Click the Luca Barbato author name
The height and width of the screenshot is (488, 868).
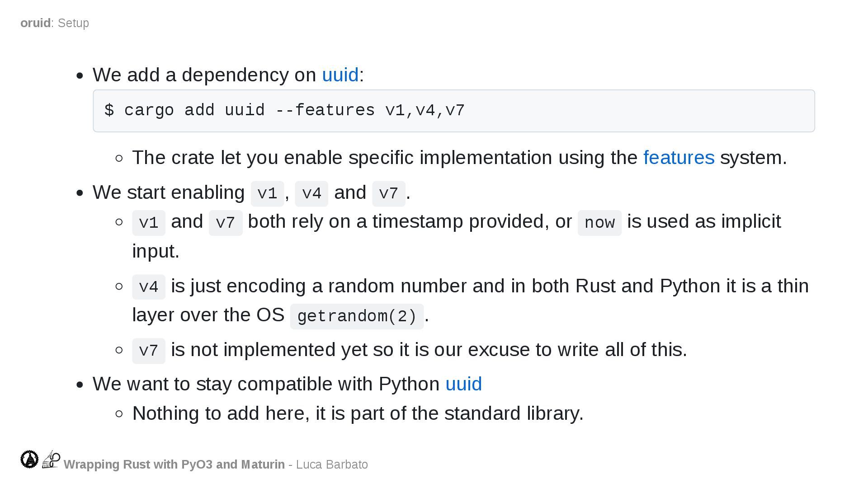[332, 465]
